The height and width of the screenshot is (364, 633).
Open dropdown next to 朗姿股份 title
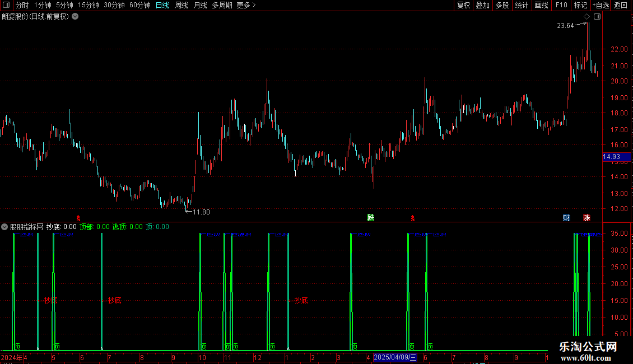[75, 17]
